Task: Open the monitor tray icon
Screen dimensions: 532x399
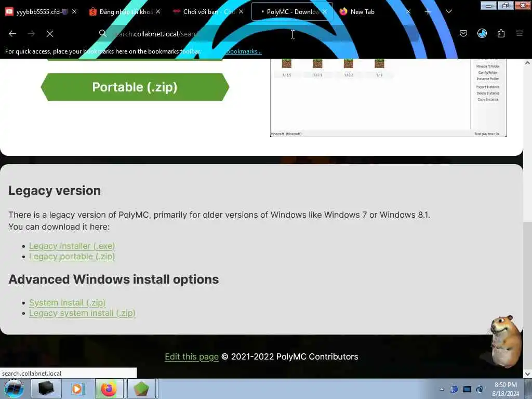Action: [x=467, y=389]
